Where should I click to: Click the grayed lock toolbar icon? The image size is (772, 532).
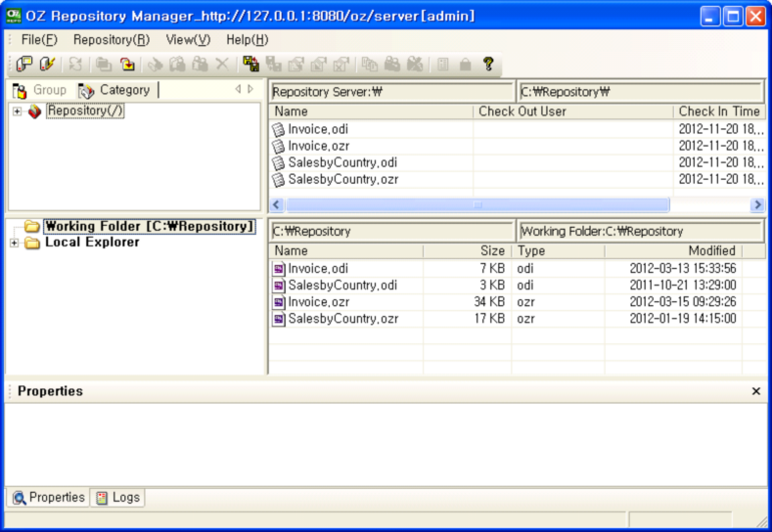(466, 64)
